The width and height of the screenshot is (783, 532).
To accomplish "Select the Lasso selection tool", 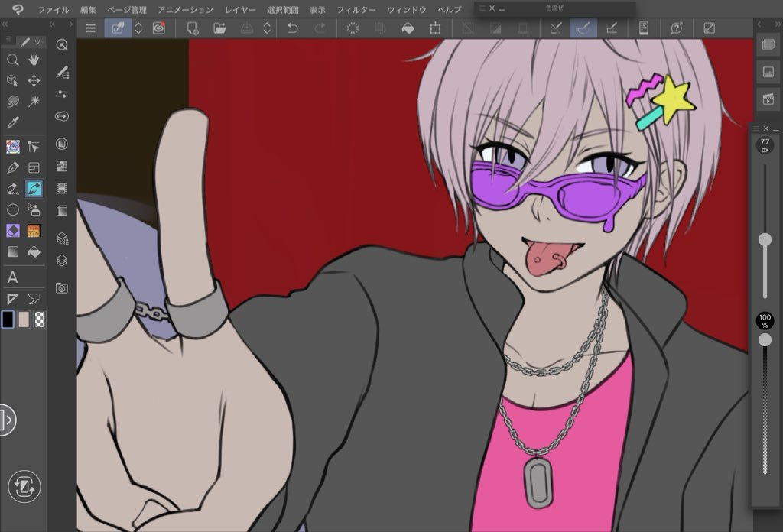I will pos(13,101).
